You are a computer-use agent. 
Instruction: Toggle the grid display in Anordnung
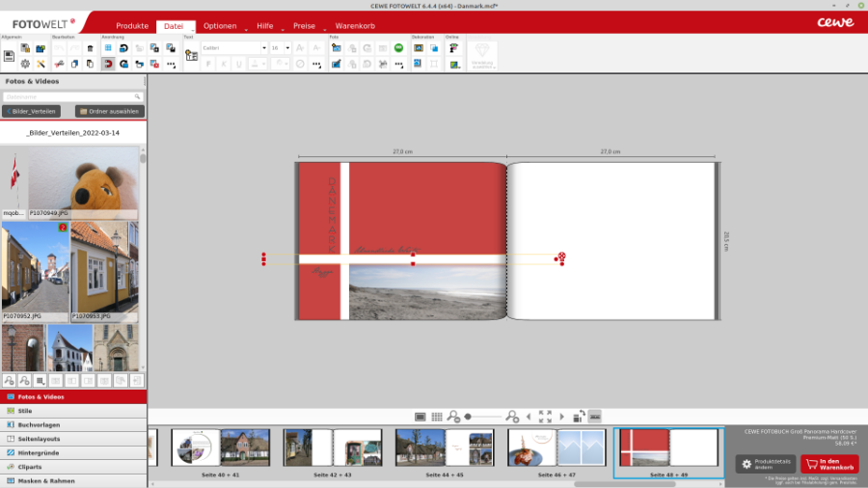click(108, 47)
